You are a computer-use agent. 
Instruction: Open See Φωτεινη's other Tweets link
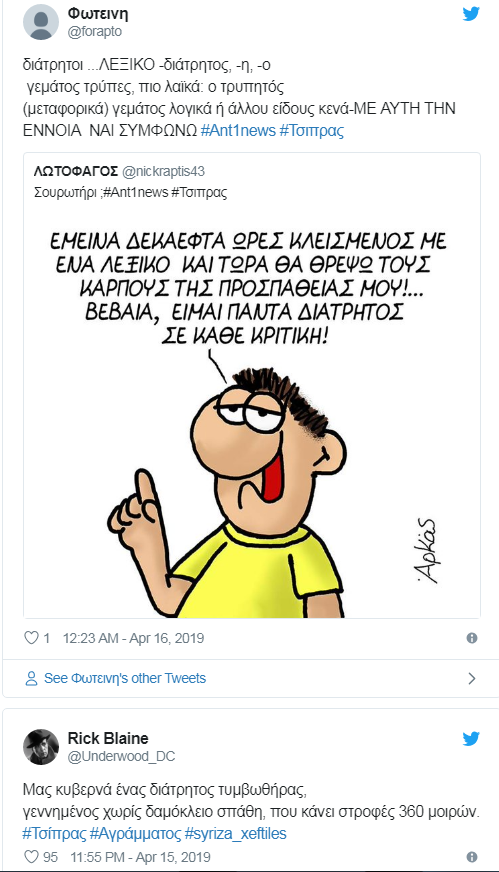[x=125, y=678]
